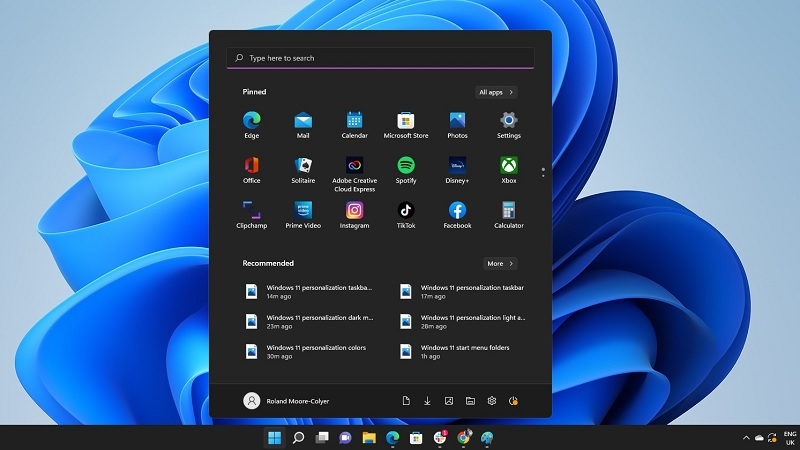800x450 pixels.
Task: Click the More button under Recommended
Action: coord(500,264)
